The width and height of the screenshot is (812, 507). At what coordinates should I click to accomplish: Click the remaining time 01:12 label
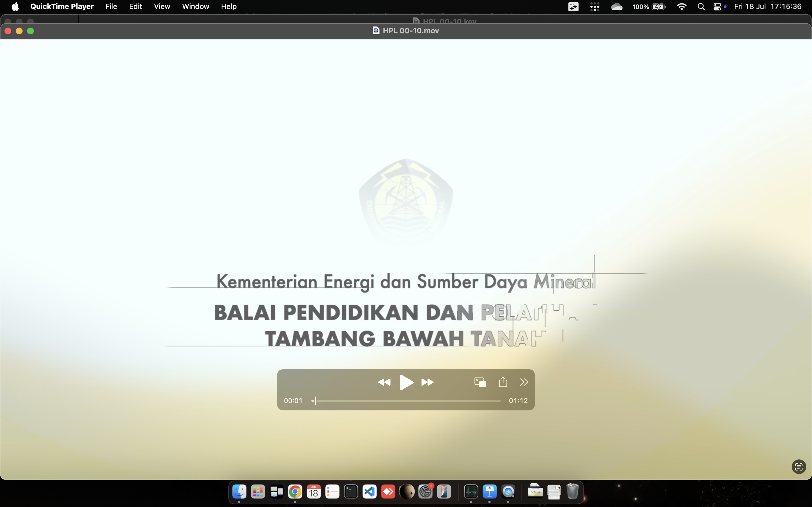(x=518, y=401)
